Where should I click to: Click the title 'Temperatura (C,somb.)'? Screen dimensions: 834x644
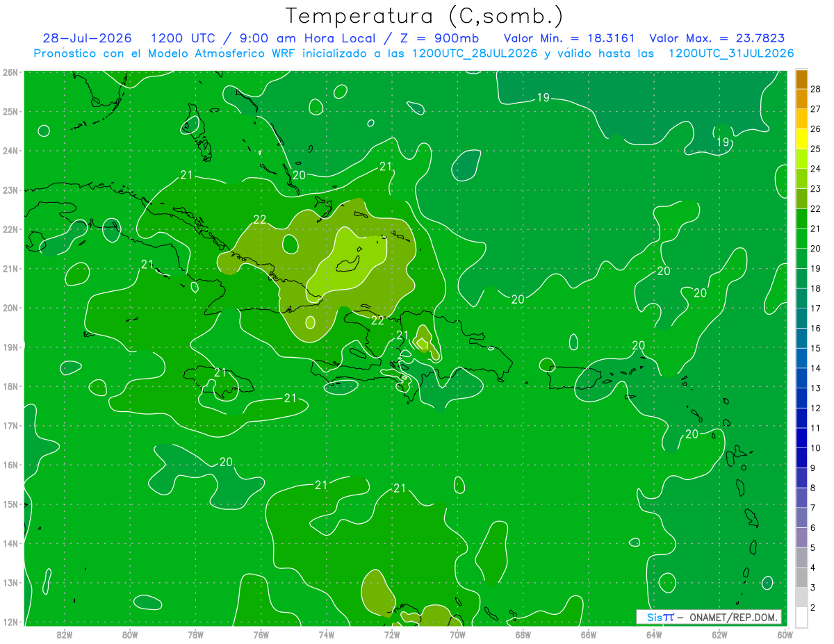tap(425, 15)
